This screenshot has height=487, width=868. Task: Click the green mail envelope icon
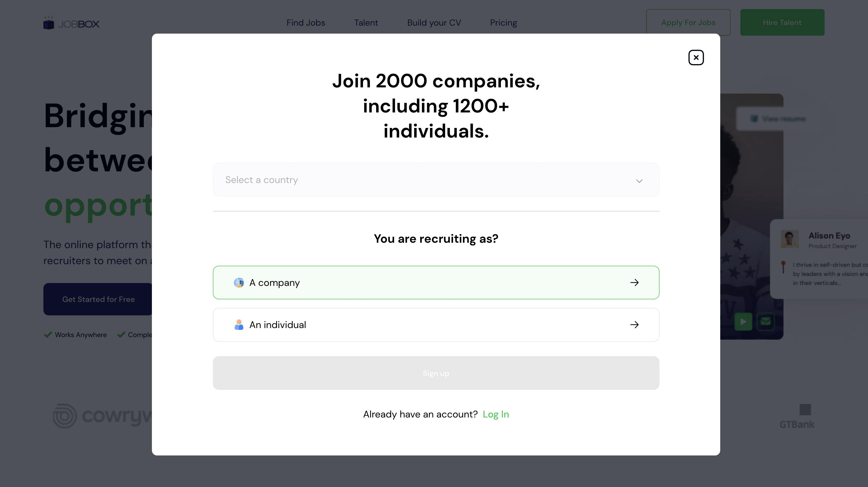765,322
